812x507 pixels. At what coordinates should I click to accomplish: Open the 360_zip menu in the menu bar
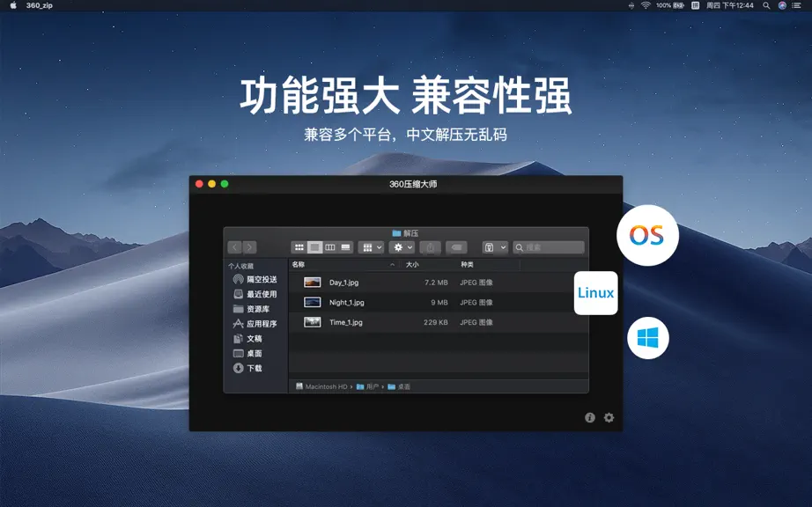pos(40,5)
